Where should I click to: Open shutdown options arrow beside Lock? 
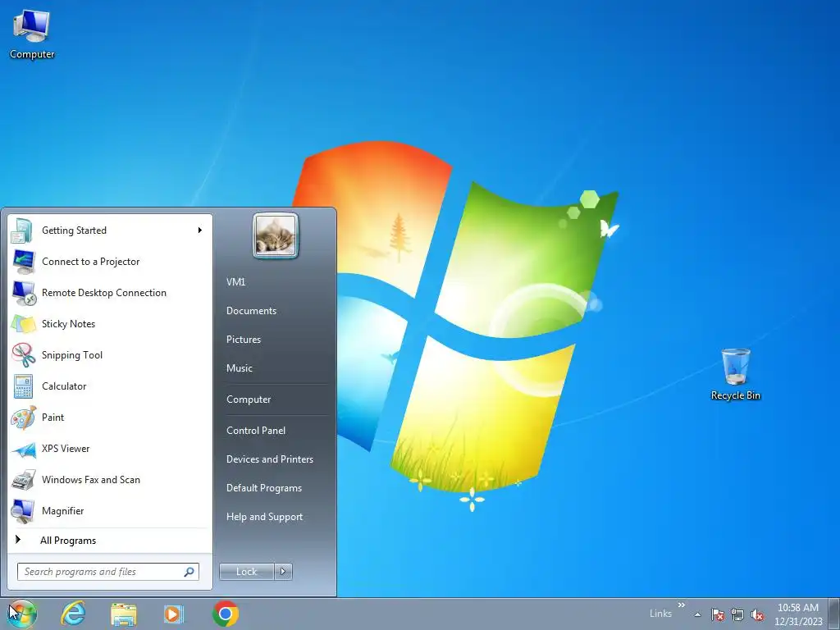point(283,572)
